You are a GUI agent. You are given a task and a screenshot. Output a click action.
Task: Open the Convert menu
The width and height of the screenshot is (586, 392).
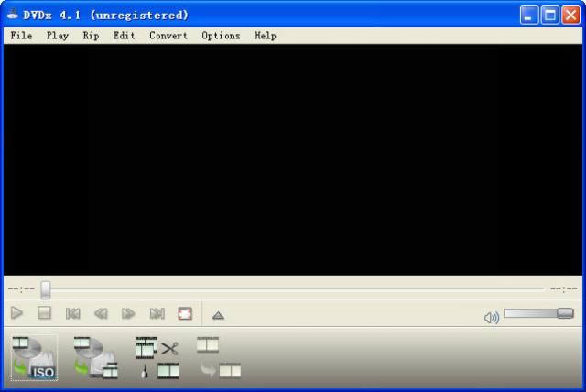pyautogui.click(x=168, y=36)
